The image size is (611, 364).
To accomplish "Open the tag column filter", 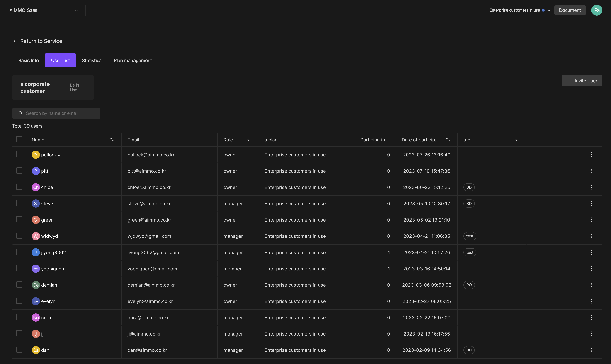I will coord(516,140).
